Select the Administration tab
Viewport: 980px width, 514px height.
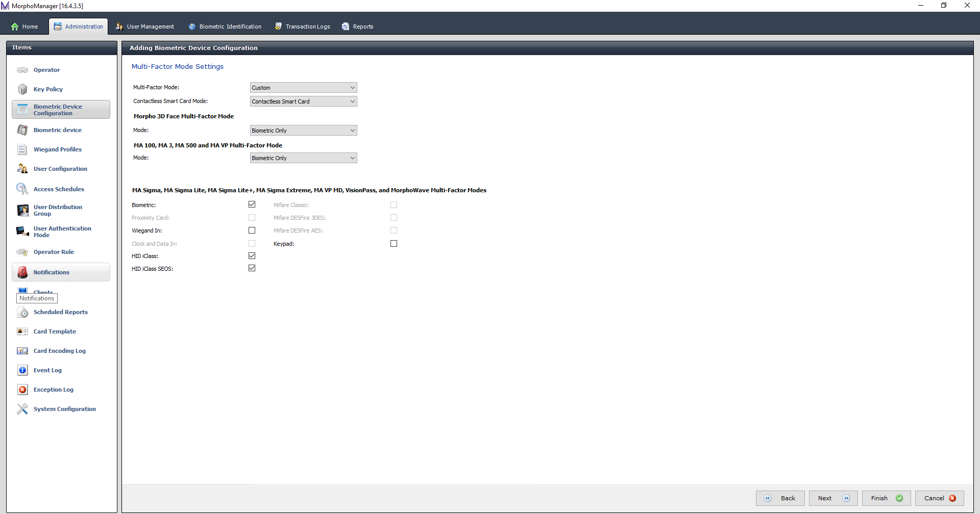point(78,27)
